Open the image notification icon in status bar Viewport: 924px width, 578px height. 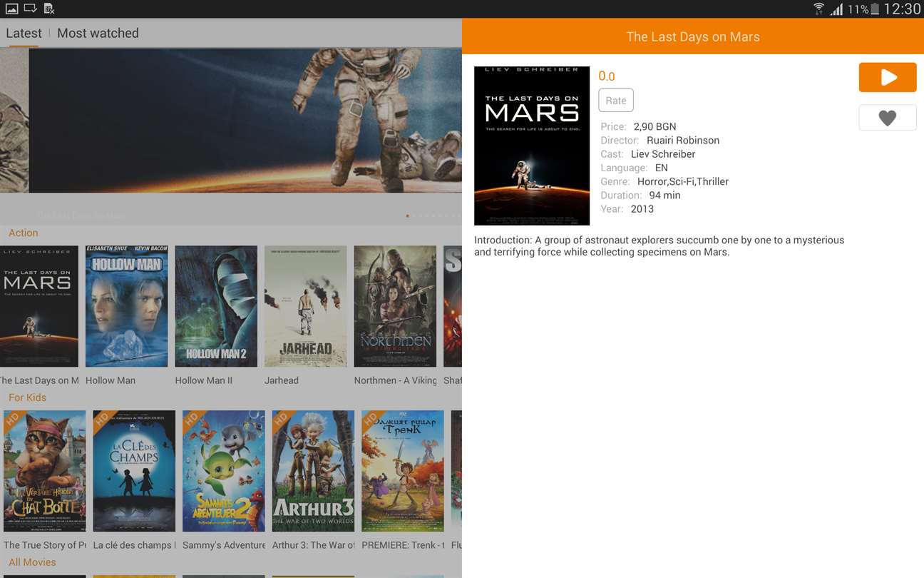(x=11, y=9)
